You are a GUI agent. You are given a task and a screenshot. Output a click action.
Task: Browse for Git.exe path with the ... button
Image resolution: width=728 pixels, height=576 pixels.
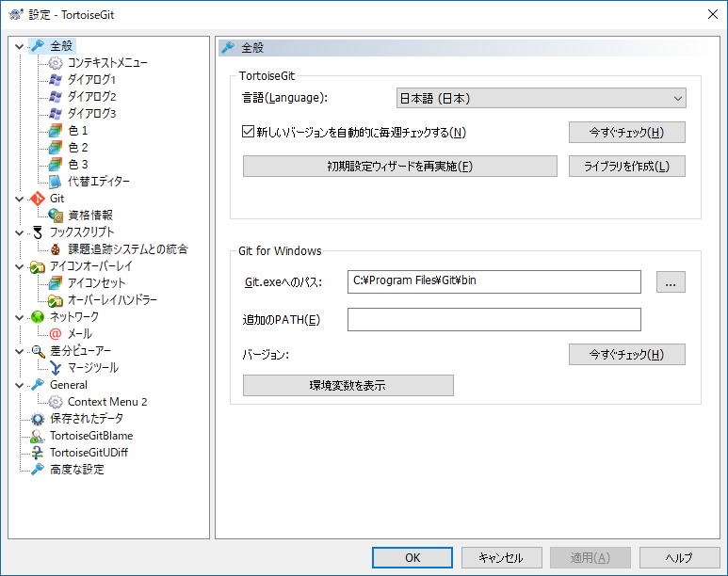671,281
